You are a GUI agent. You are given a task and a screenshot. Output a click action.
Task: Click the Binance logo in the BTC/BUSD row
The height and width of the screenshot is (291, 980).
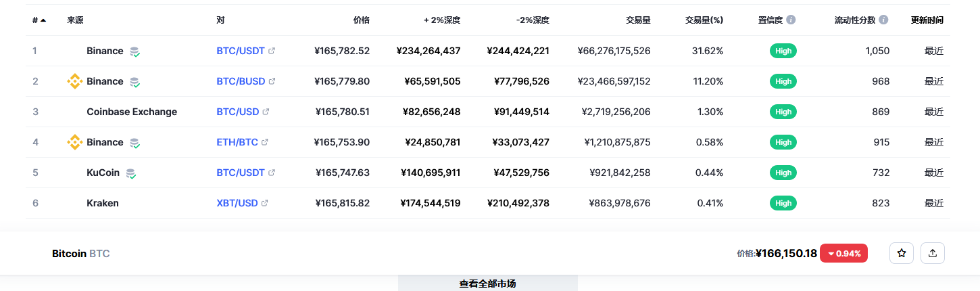pyautogui.click(x=74, y=81)
